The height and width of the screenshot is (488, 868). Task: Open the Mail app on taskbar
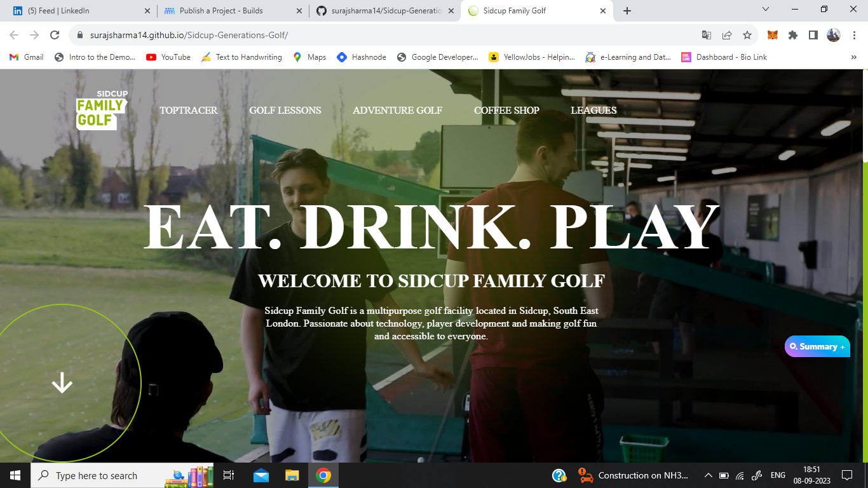pos(261,475)
